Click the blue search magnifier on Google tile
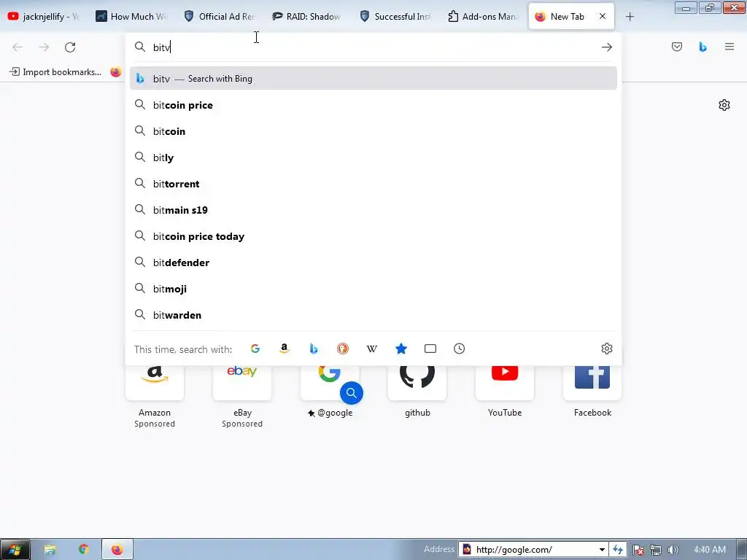The height and width of the screenshot is (560, 747). click(352, 393)
